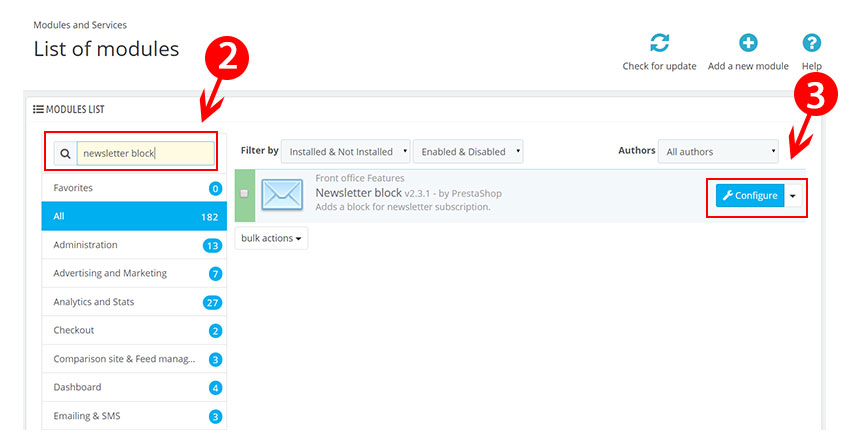The height and width of the screenshot is (446, 850).
Task: Select the Favorites category
Action: point(134,188)
